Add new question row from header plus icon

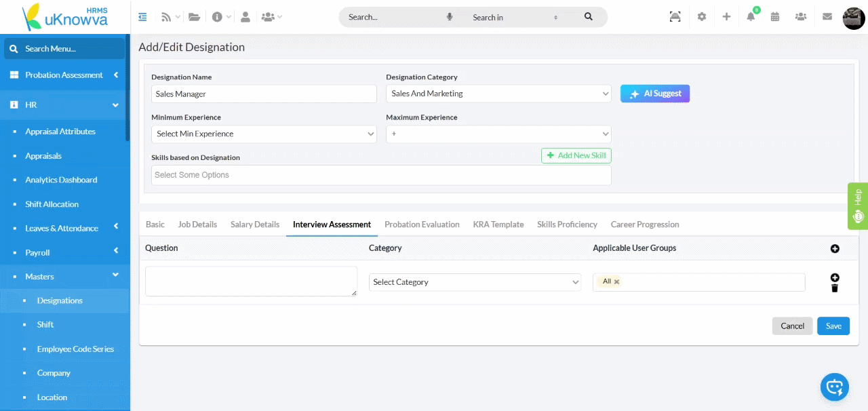point(835,249)
